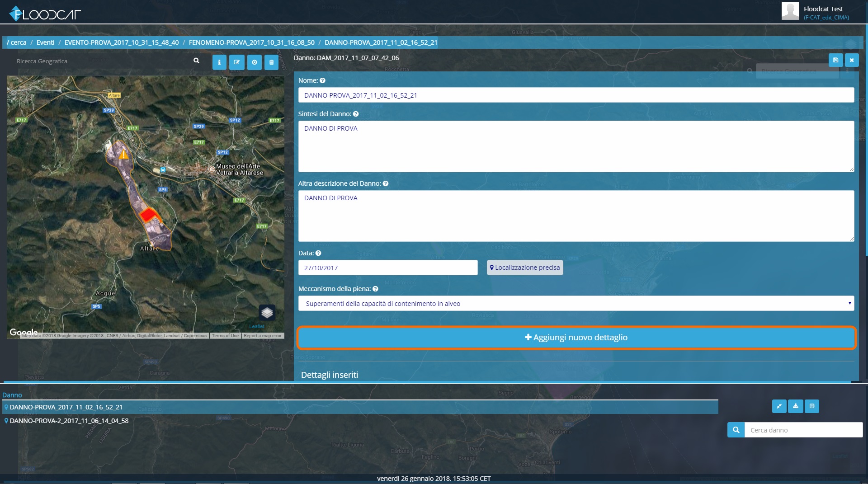Click the table grid button in the Danno list
The height and width of the screenshot is (484, 868).
click(x=812, y=406)
